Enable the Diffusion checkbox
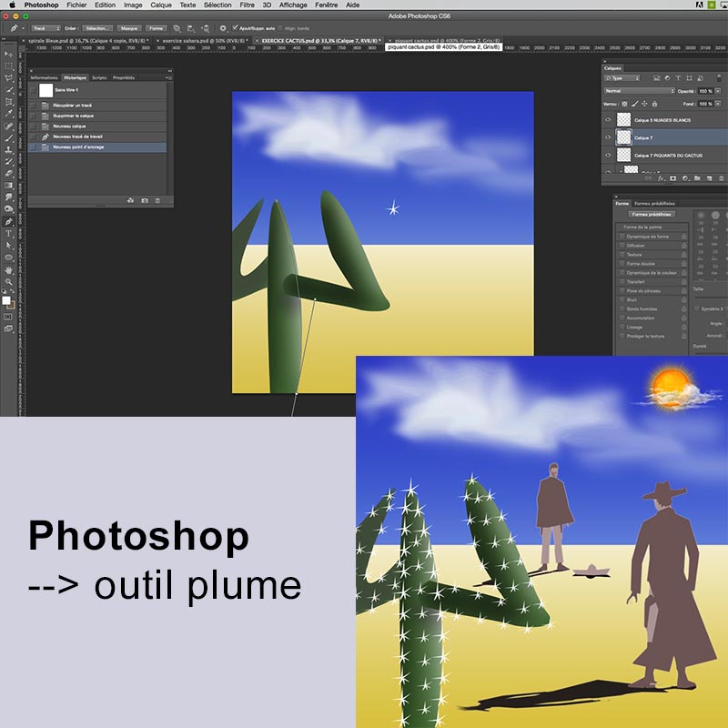Screen dimensions: 728x728 coord(622,245)
